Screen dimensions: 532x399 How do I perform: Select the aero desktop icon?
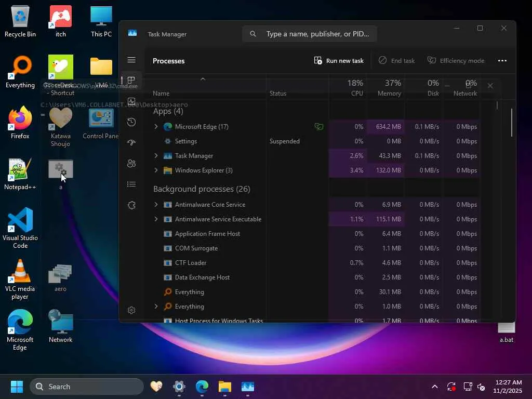60,278
